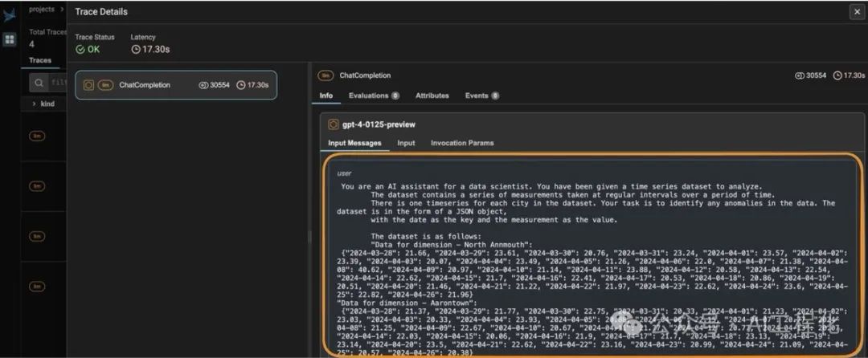Viewport: 868px width, 358px height.
Task: Open the projects grid icon in sidebar
Action: pos(10,40)
